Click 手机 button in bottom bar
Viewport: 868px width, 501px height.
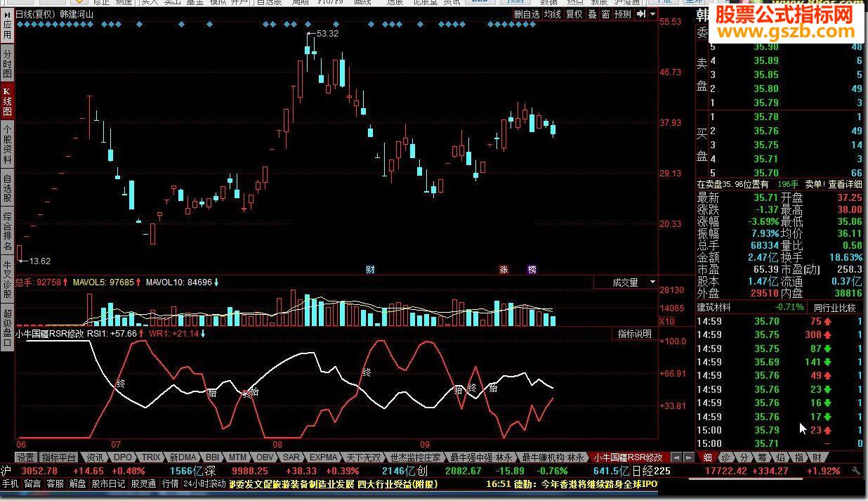point(10,484)
